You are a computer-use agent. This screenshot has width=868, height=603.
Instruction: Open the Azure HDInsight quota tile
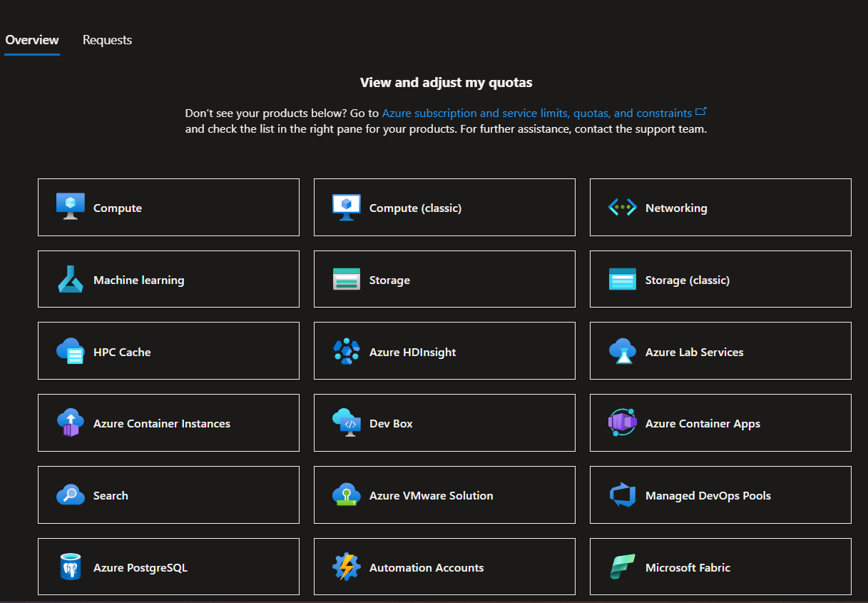(444, 351)
